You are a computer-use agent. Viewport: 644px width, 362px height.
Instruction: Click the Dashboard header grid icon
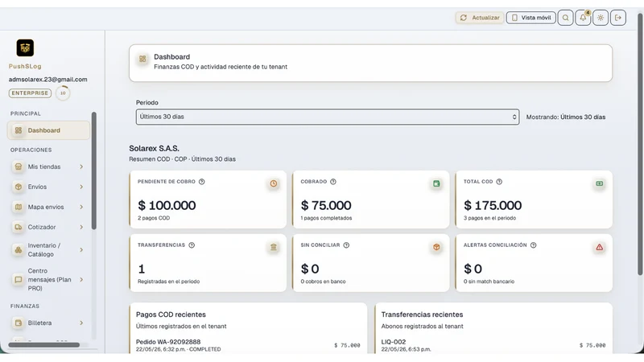click(142, 59)
